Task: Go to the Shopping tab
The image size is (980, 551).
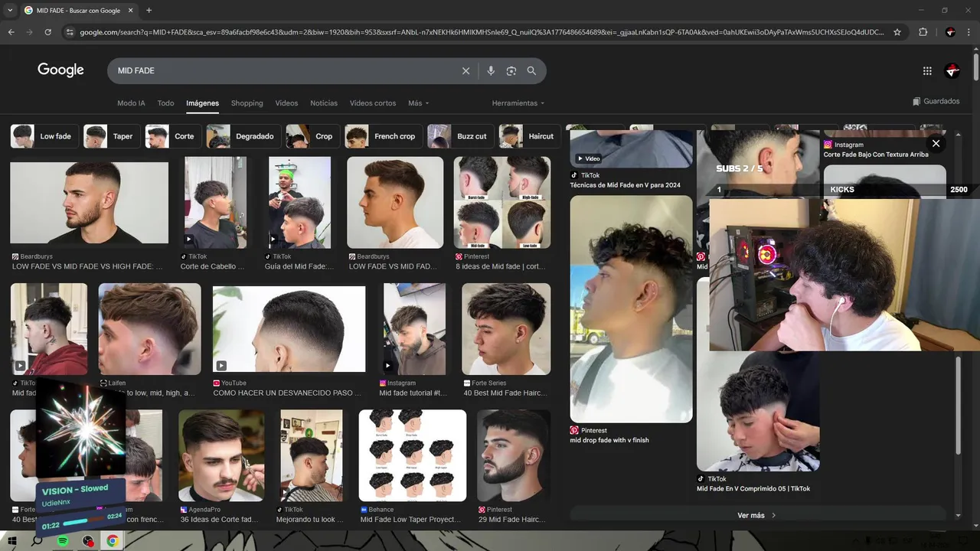Action: point(247,103)
